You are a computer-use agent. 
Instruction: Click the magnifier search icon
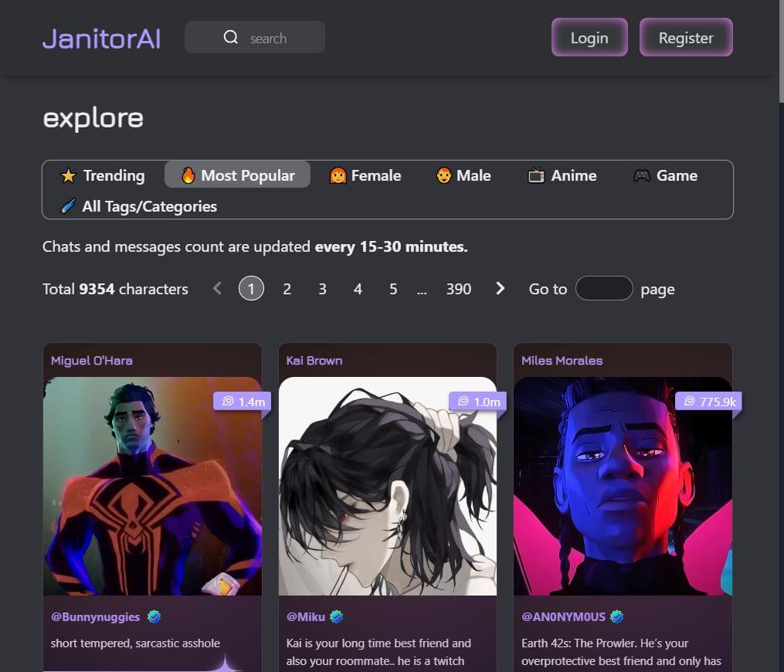[230, 37]
